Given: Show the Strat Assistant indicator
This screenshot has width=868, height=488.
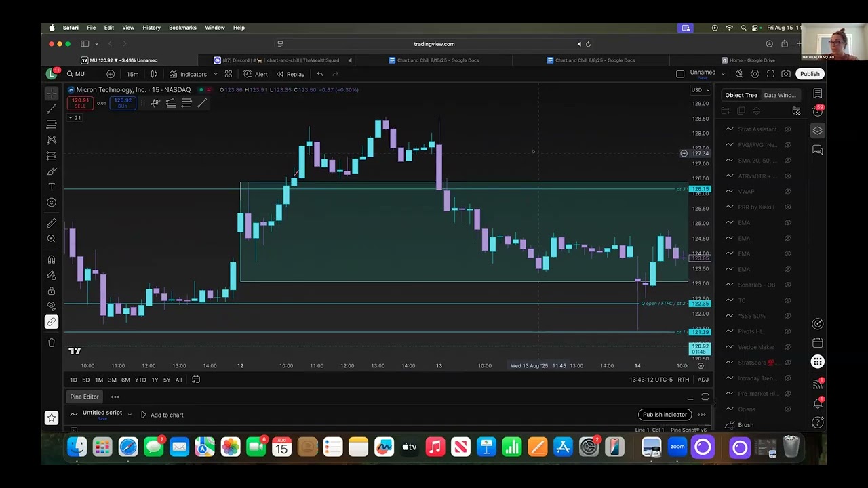Looking at the screenshot, I should click(788, 129).
